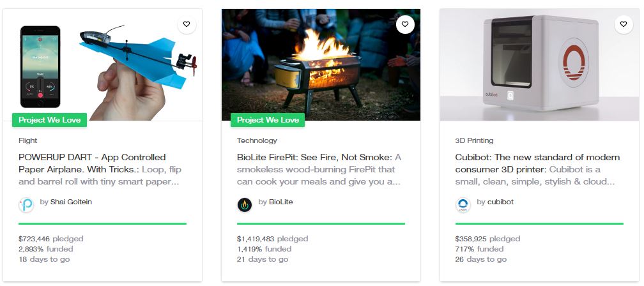
Task: Save POWERUP DART project with heart icon
Action: tap(187, 24)
